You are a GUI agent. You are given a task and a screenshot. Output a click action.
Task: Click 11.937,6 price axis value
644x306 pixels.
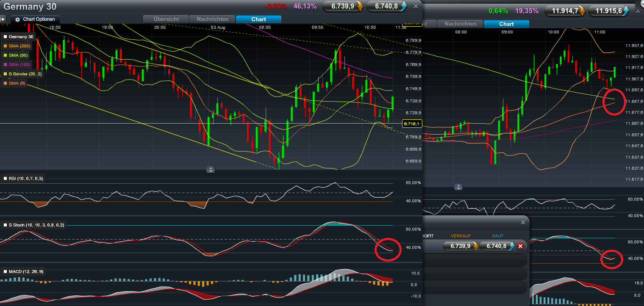634,45
